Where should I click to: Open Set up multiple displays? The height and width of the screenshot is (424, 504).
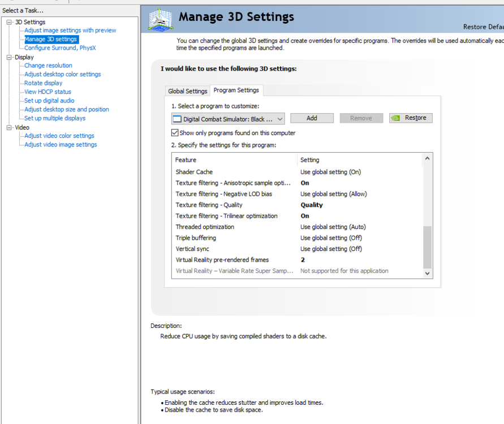[x=55, y=118]
